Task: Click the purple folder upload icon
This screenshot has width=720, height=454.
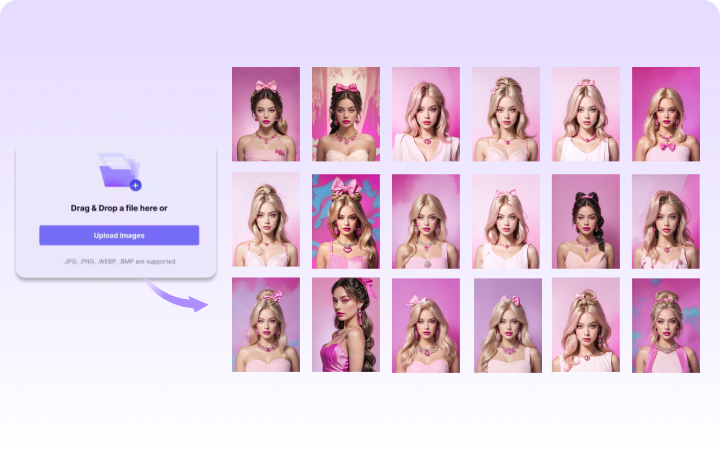Action: (x=119, y=171)
